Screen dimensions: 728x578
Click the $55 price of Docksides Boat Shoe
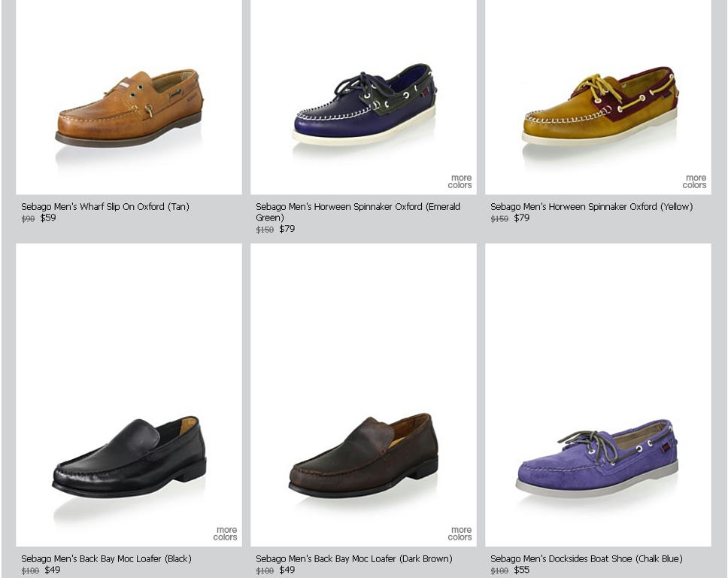[x=521, y=570]
